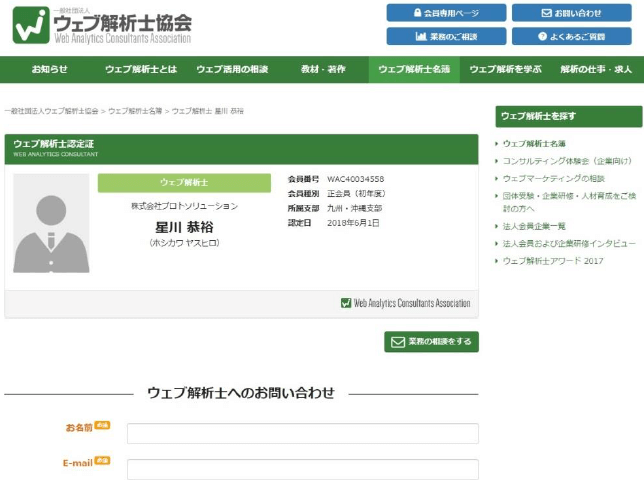Open ウェブ解析を学ぶ in navigation bar
The height and width of the screenshot is (480, 644).
pyautogui.click(x=505, y=69)
